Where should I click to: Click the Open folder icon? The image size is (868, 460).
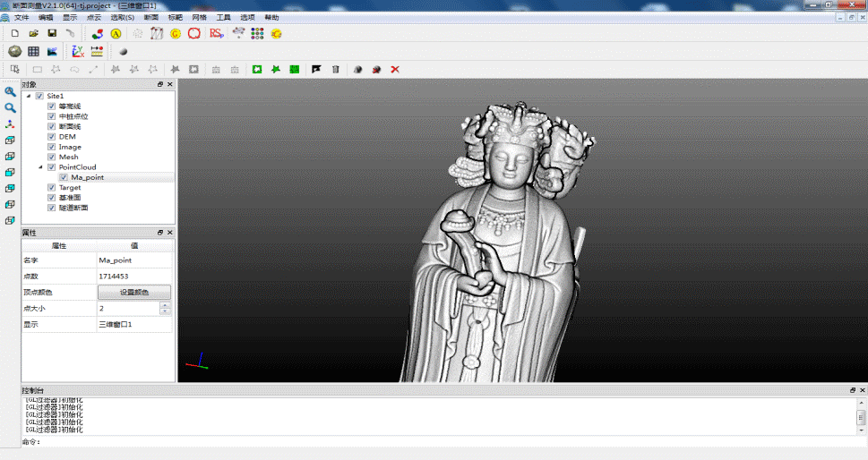33,33
